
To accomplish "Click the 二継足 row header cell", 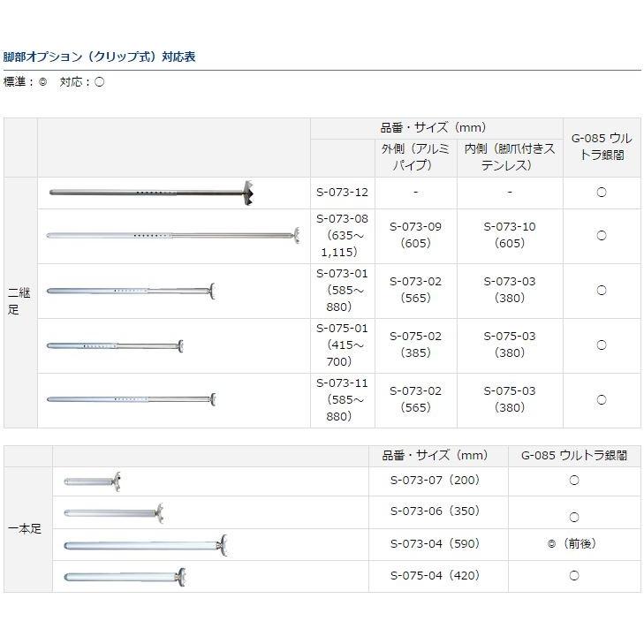I will pos(19,301).
